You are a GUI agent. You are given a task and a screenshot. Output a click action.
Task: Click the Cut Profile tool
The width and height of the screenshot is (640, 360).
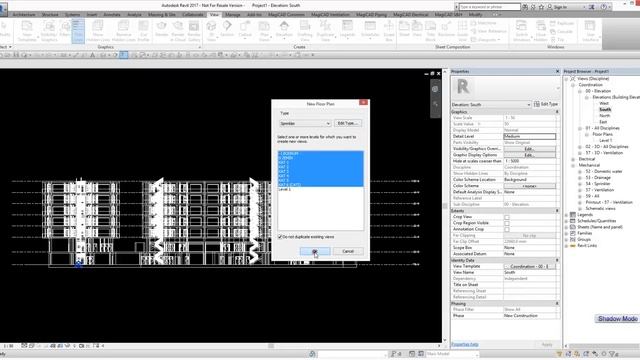tap(143, 31)
